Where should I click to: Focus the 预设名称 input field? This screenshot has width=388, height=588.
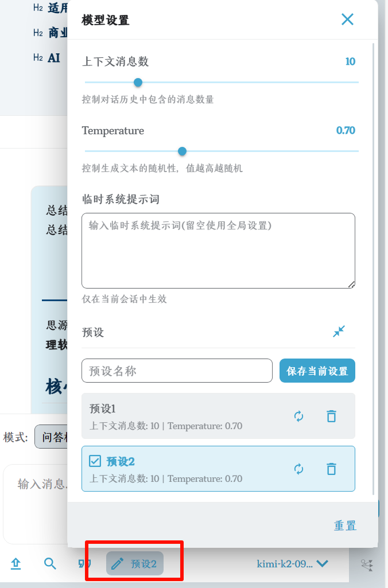pyautogui.click(x=177, y=371)
